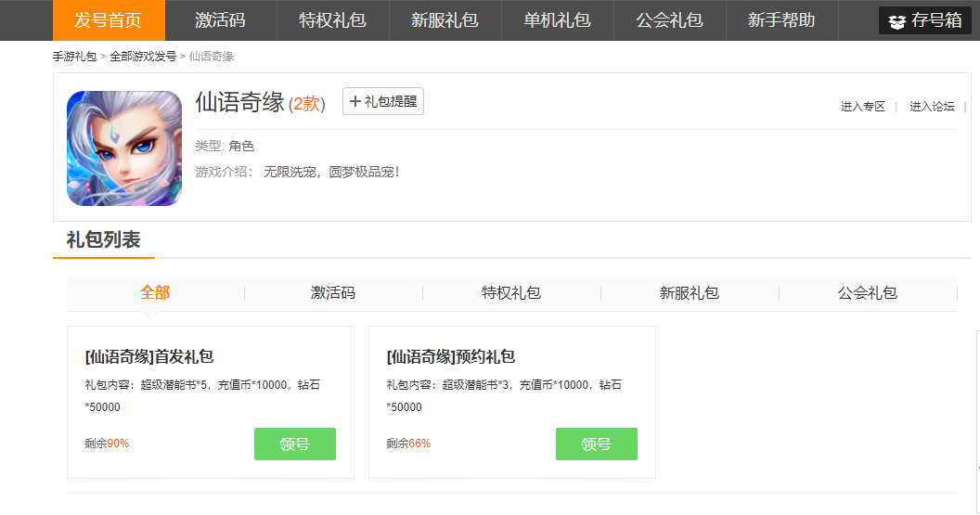Click 手游礼包 breadcrumb link
The image size is (980, 515).
point(74,57)
